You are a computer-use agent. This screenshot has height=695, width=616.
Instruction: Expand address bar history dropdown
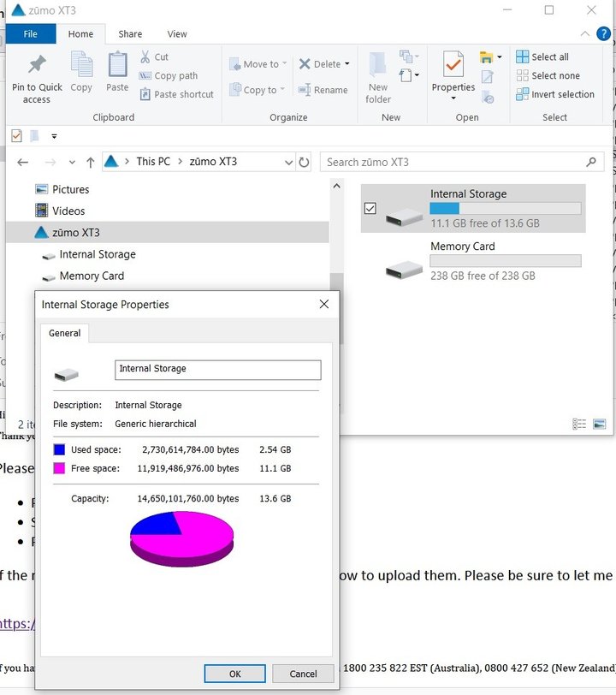tap(288, 163)
